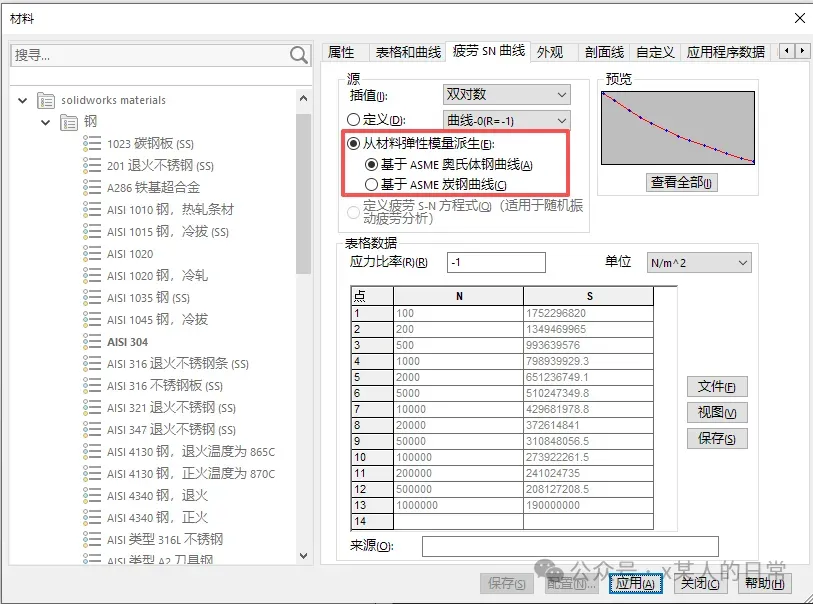Click the material icon beside AISI 316 退火不锈钢条 (SS)

(92, 363)
